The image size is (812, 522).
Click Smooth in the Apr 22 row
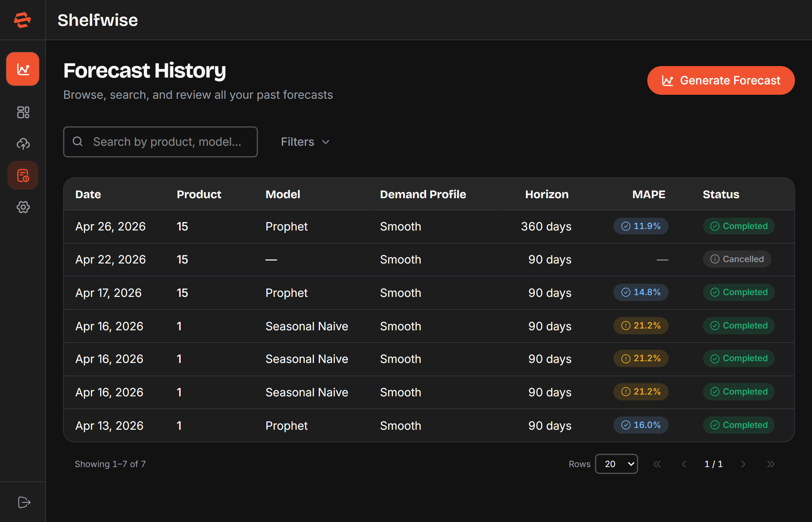(x=400, y=260)
